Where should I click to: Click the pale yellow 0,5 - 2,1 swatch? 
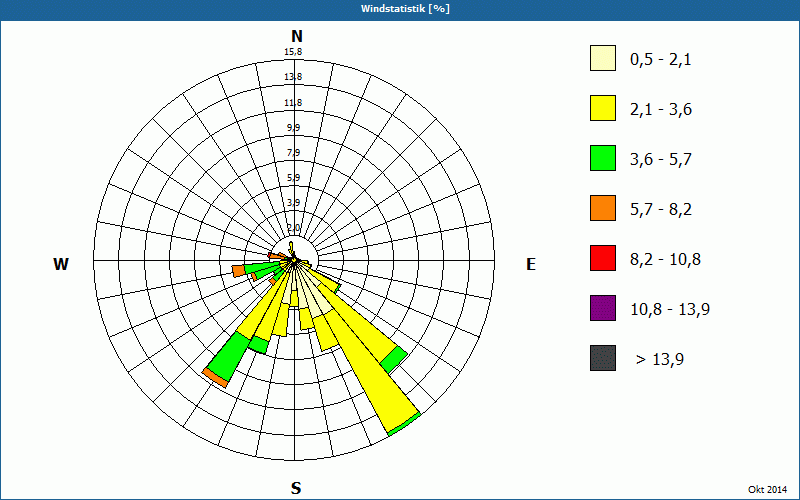click(x=603, y=58)
